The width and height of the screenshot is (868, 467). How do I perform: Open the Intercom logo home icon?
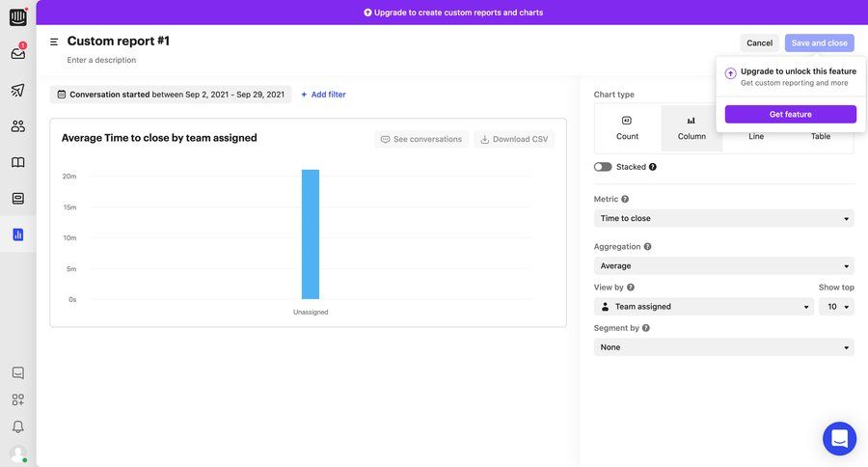pyautogui.click(x=17, y=17)
